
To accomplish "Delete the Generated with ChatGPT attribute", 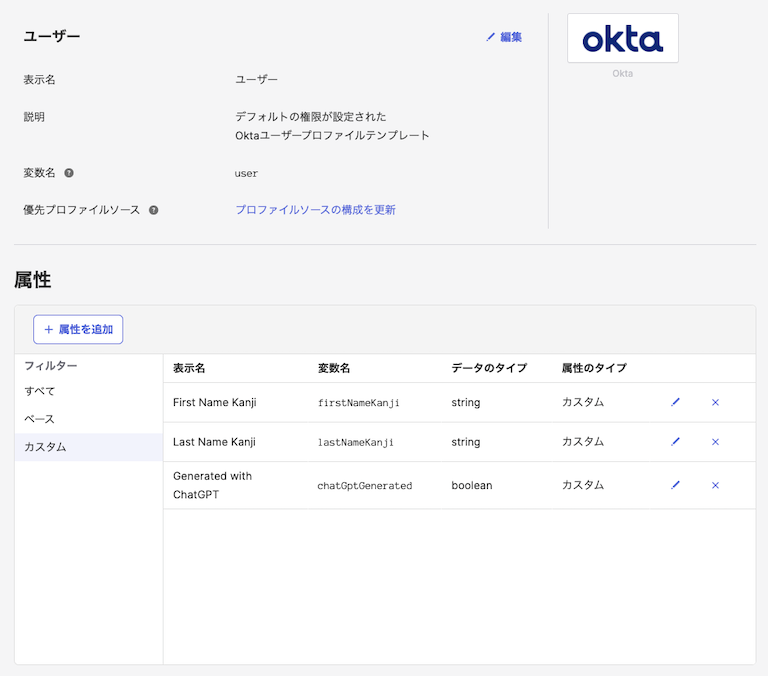I will [715, 485].
